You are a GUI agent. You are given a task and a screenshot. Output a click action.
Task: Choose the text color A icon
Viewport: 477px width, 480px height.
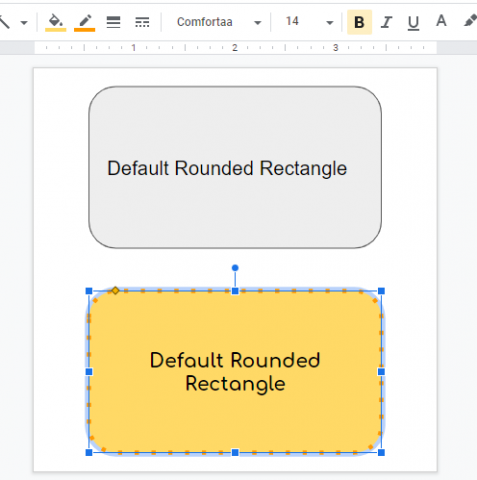[441, 21]
